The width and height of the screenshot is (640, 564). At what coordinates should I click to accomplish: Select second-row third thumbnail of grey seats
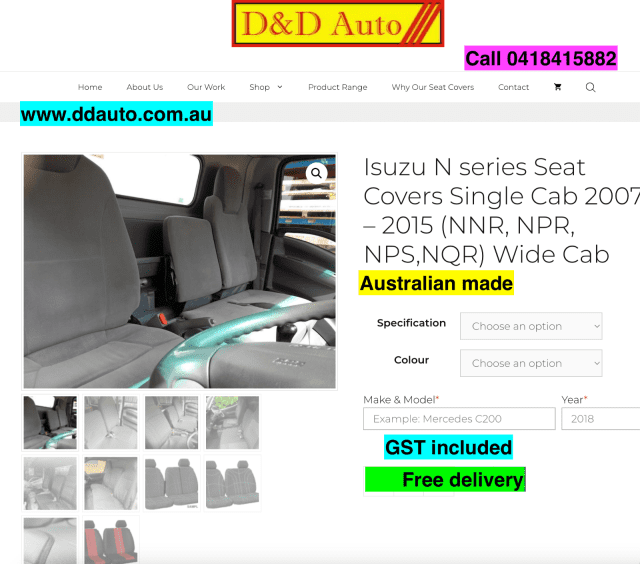tap(171, 483)
